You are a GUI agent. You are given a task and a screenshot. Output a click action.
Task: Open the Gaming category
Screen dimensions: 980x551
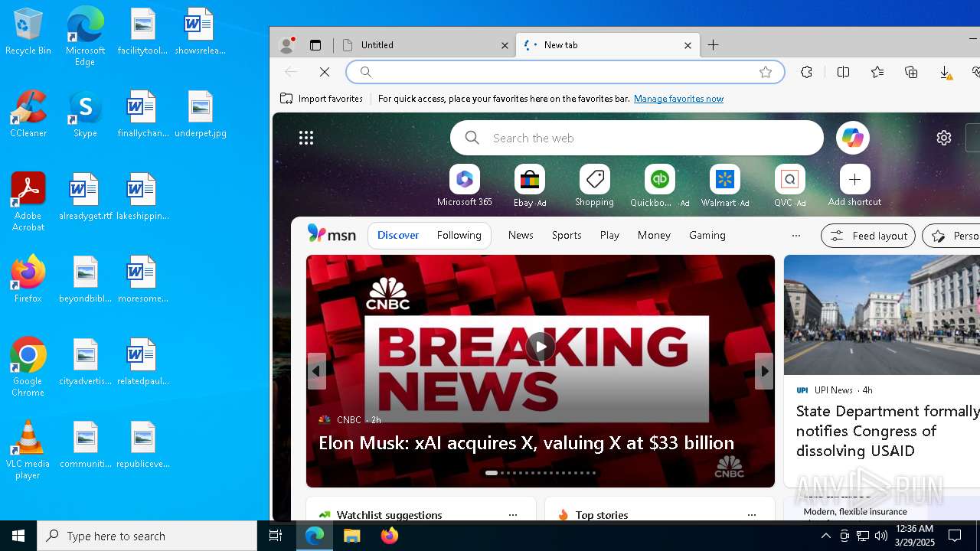pyautogui.click(x=707, y=235)
